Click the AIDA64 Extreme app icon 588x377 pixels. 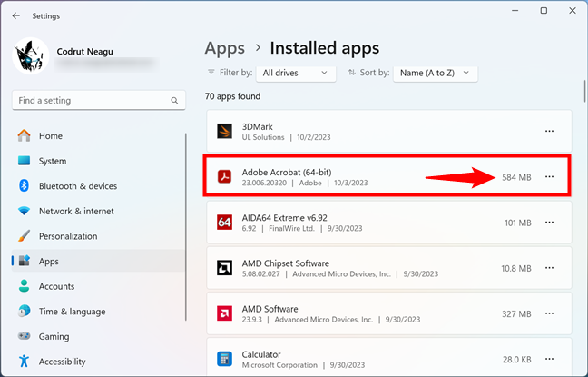(x=224, y=223)
